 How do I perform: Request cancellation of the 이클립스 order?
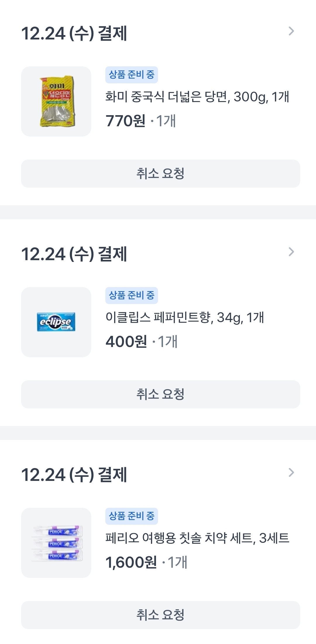(x=160, y=394)
